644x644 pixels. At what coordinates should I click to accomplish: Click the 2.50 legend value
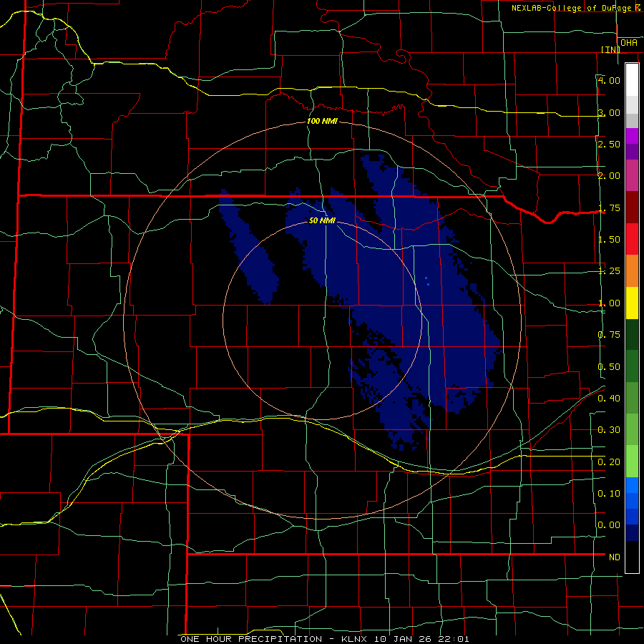point(609,144)
